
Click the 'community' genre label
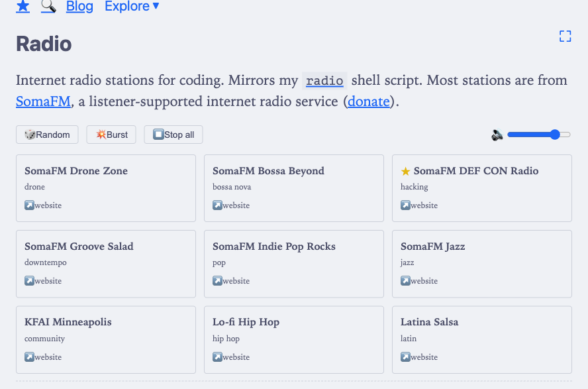(44, 339)
